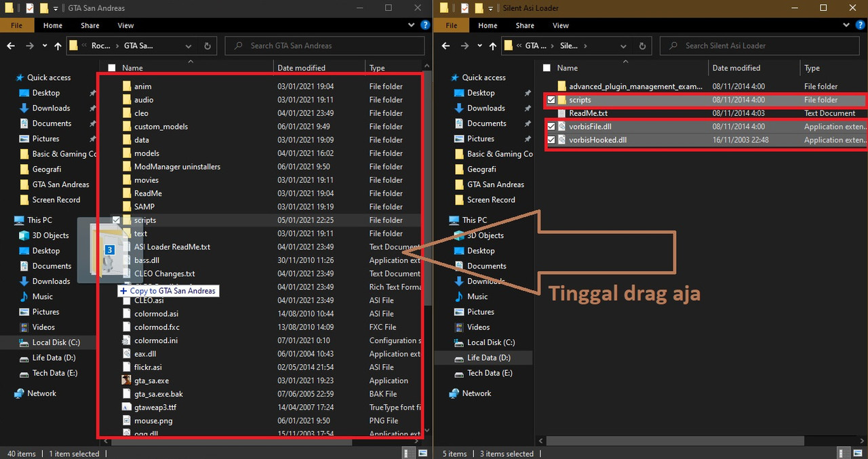Uncheck scripts folder checkbox in GTA San Andreas list
868x459 pixels.
pyautogui.click(x=117, y=220)
